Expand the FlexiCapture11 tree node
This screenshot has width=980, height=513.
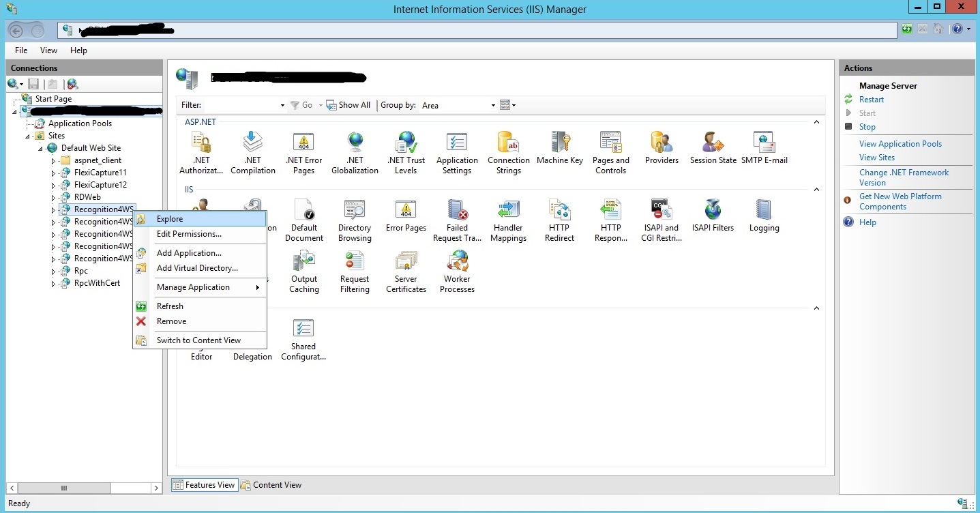pos(53,173)
